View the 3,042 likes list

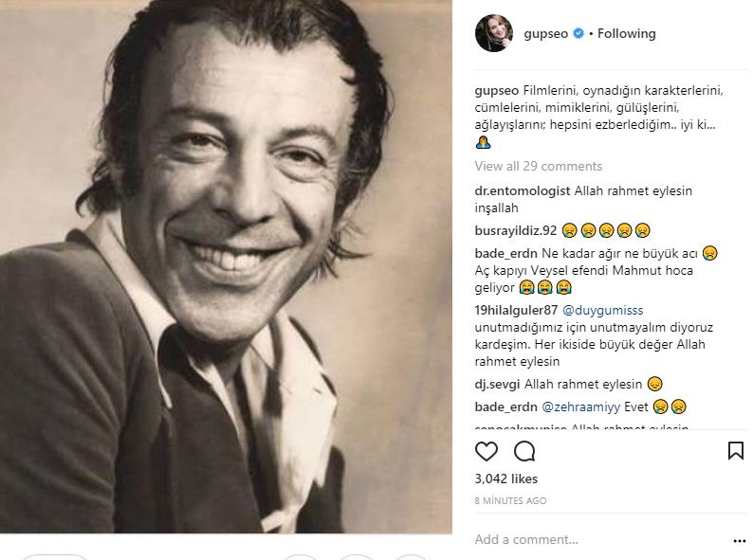coord(505,479)
